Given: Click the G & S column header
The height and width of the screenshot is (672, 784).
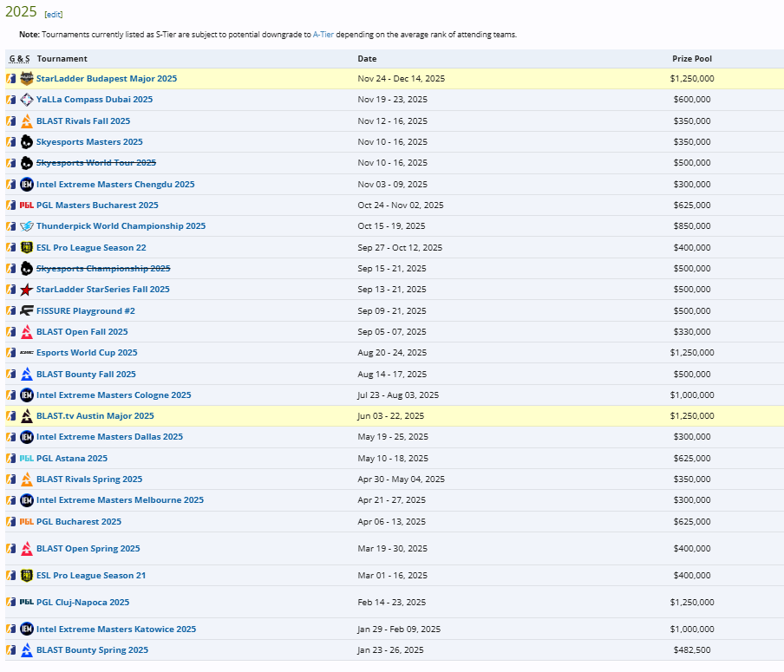Looking at the screenshot, I should click(x=19, y=58).
